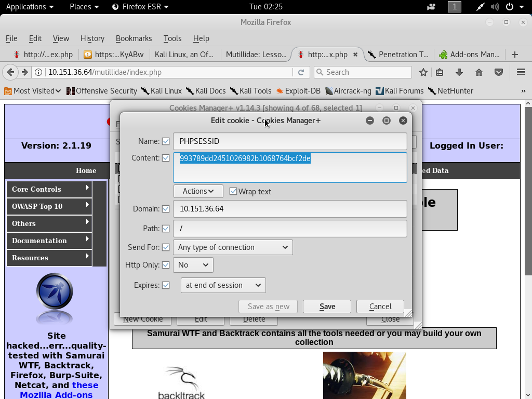Screen dimensions: 532x399
Task: Open the Bookmarks menu
Action: click(134, 38)
